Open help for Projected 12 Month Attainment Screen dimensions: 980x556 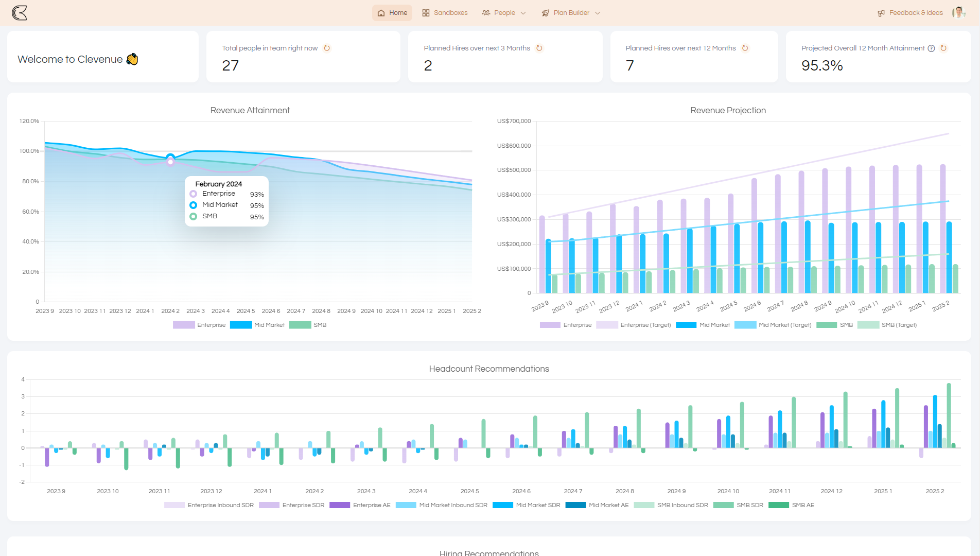[931, 48]
